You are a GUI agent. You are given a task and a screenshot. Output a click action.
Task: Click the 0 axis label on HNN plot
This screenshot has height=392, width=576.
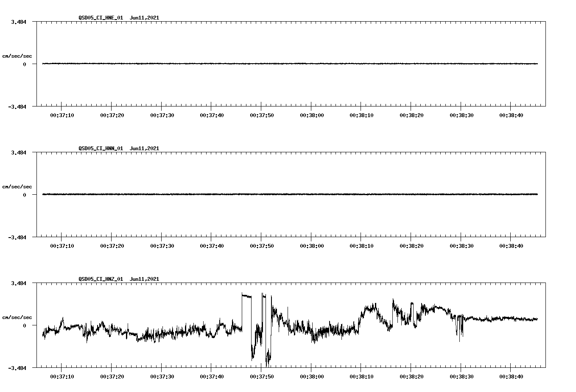[25, 195]
